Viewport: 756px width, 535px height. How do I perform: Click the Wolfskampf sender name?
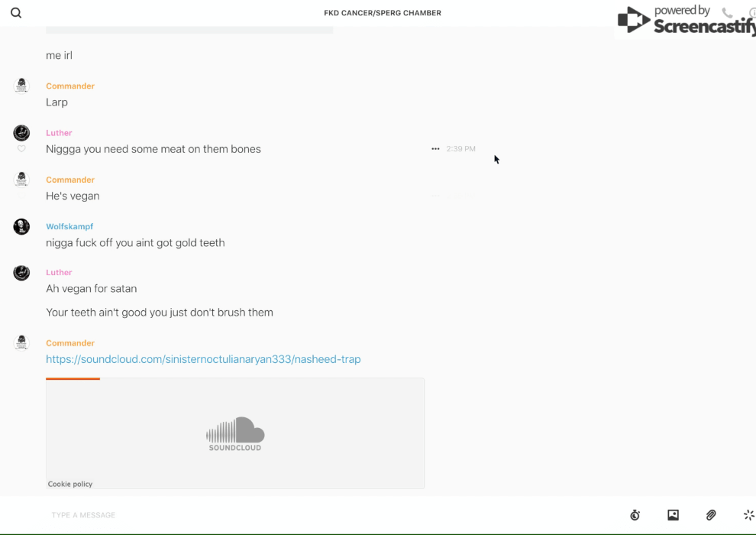click(69, 227)
